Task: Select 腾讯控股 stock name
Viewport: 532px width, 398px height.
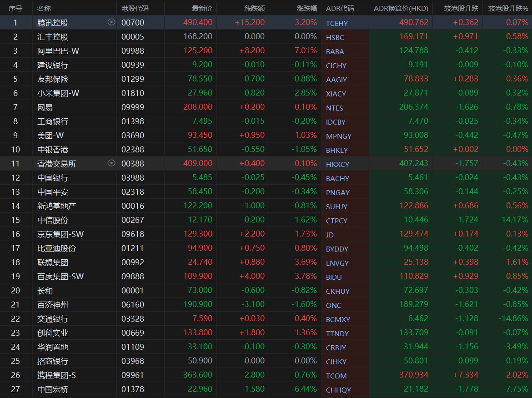Action: click(53, 23)
